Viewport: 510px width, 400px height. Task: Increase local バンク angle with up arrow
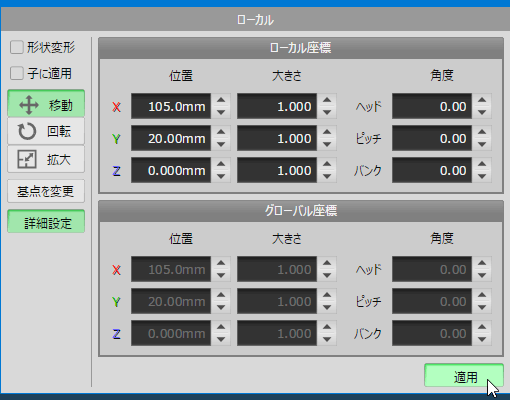pos(482,164)
